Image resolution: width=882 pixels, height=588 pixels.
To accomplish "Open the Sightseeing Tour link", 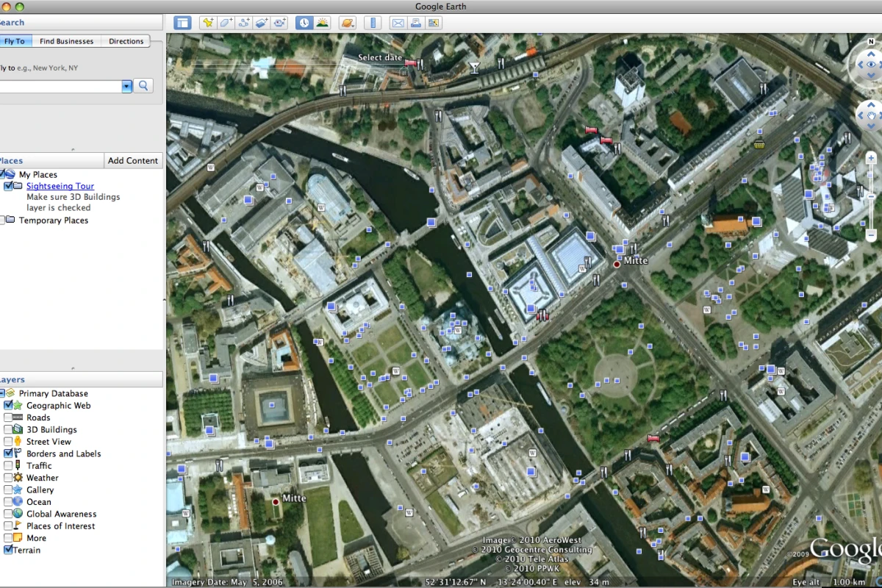I will pyautogui.click(x=60, y=186).
